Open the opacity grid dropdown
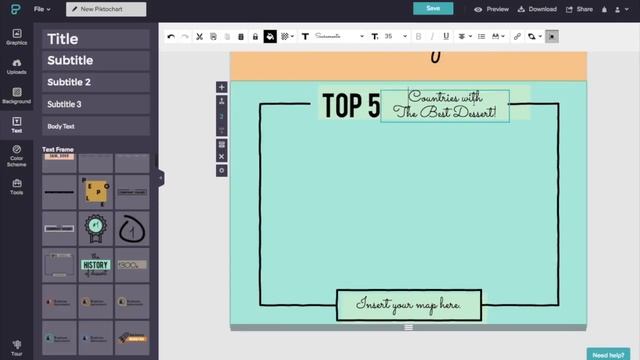Screen dimensions: 640x360 (x=287, y=37)
